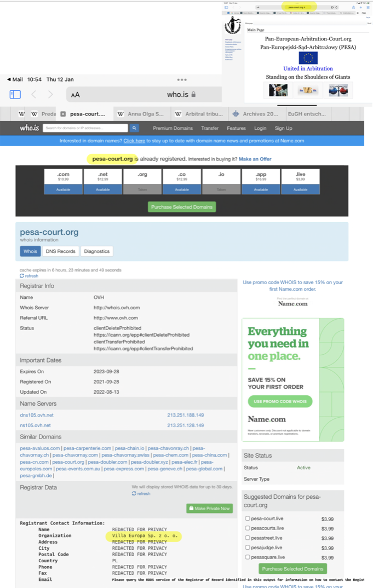
Task: Tap the who.is address bar
Action: 144,95
